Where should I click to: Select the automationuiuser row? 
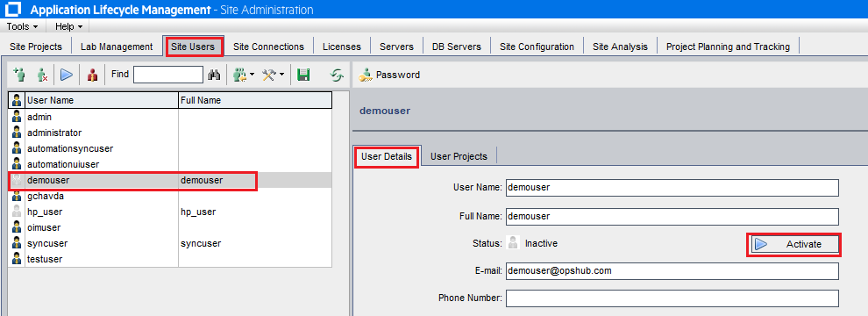pyautogui.click(x=170, y=164)
